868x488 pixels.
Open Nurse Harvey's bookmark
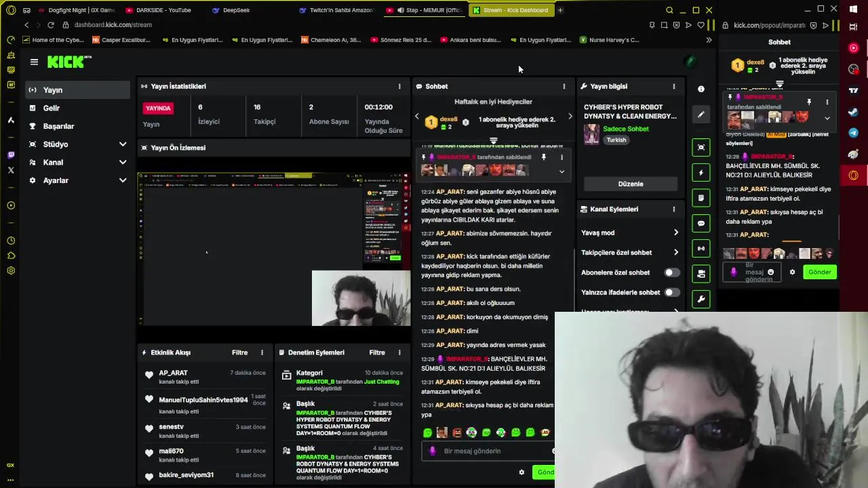609,40
